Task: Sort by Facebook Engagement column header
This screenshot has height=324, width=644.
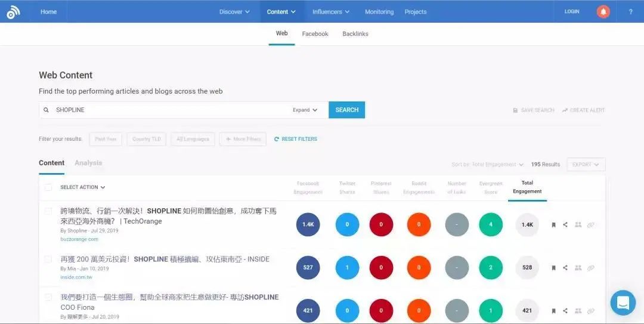Action: coord(308,187)
